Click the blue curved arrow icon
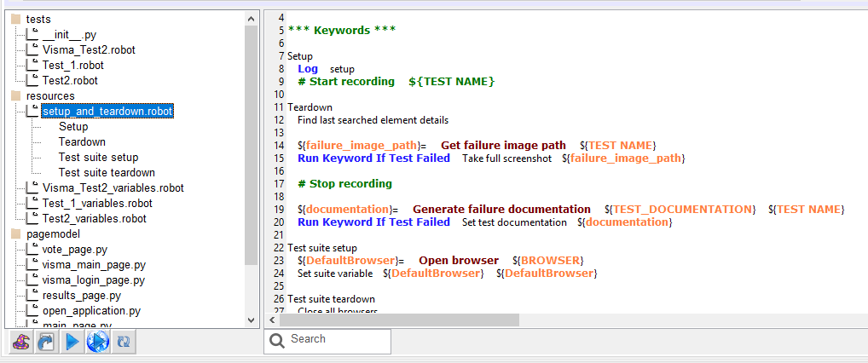 click(47, 342)
